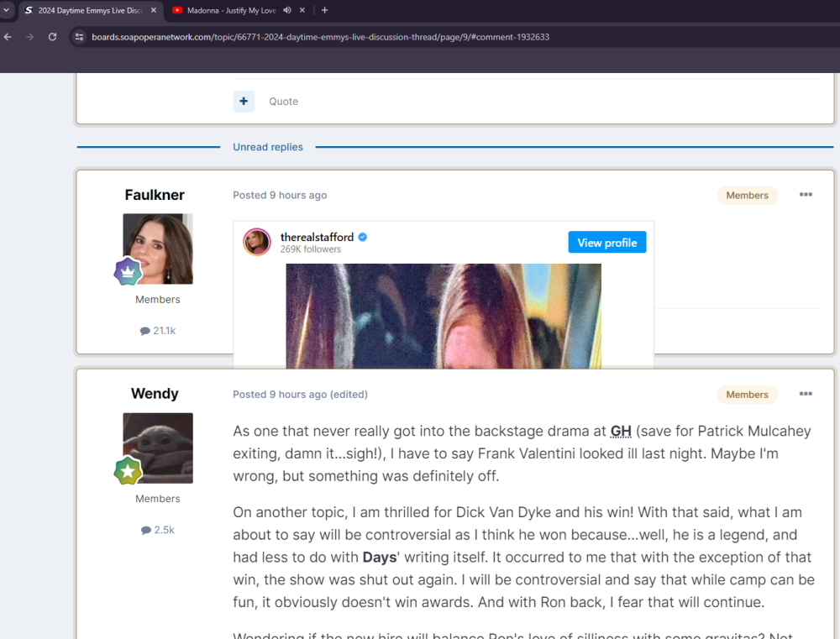Click Wendy's 2.5k post count icon
Image resolution: width=840 pixels, height=639 pixels.
[145, 530]
